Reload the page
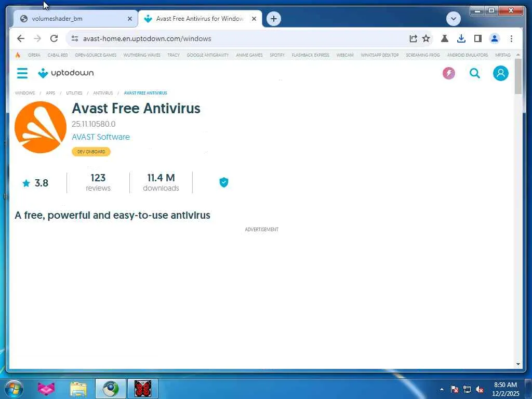This screenshot has height=399, width=532. 54,38
